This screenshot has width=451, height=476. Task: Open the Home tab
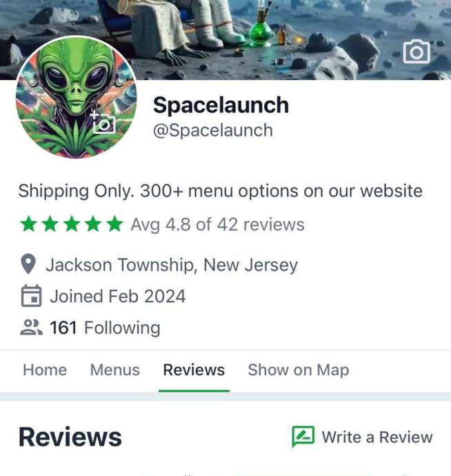pyautogui.click(x=45, y=370)
